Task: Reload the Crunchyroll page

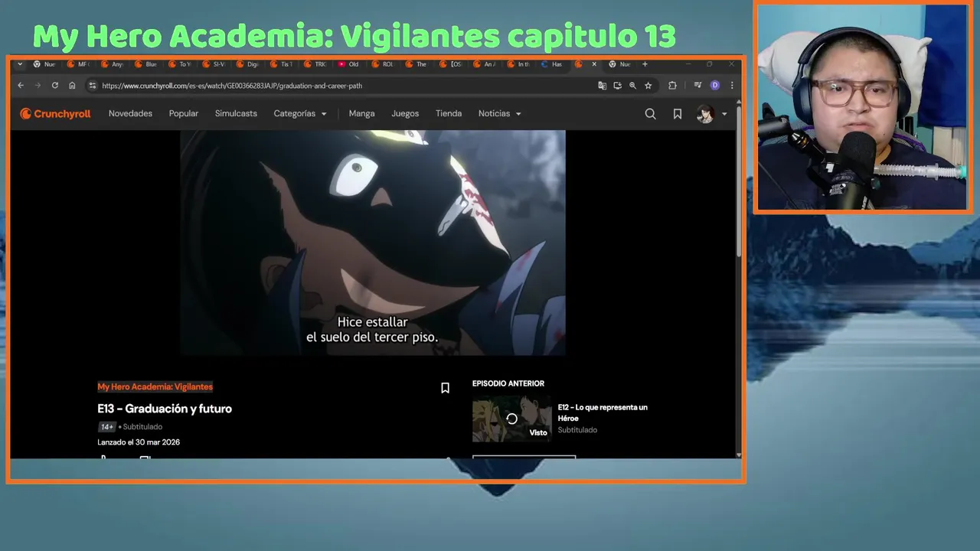Action: (x=54, y=86)
